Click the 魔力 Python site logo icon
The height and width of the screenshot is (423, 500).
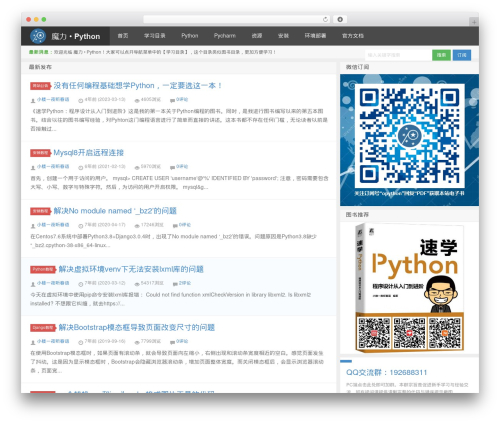[38, 36]
